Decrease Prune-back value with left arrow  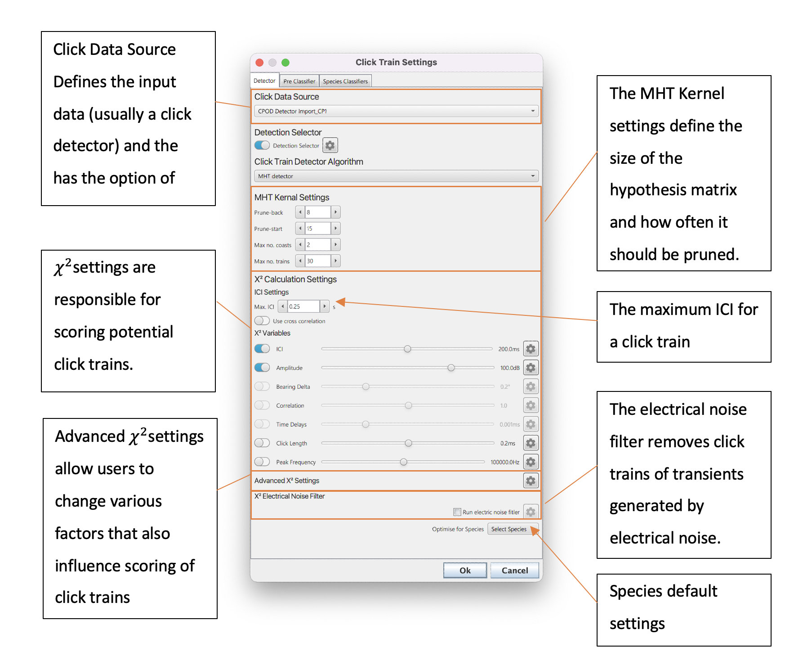(x=300, y=212)
